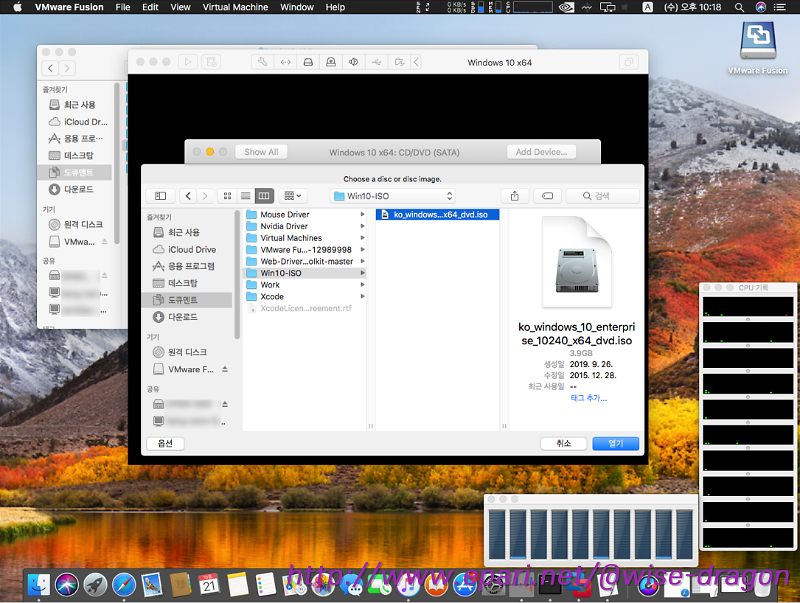
Task: Select 응용 프로그램 in the file chooser sidebar
Action: coord(187,266)
